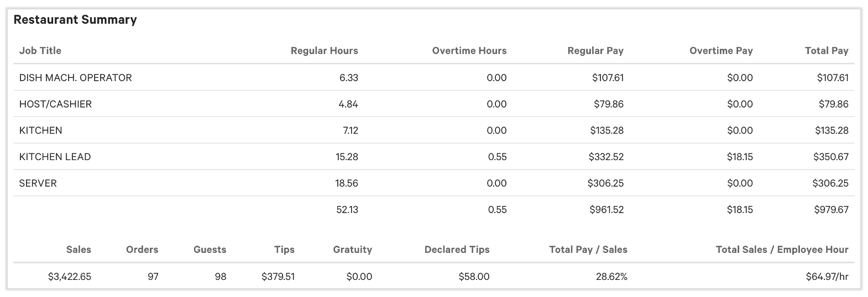Screen dimensions: 868x297
Task: Select the Overtime Pay column header
Action: 720,51
